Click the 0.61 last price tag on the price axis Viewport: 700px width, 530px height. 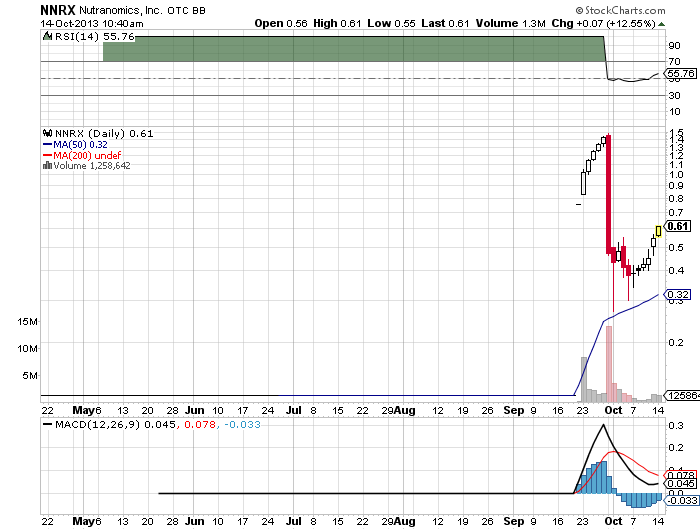click(678, 226)
